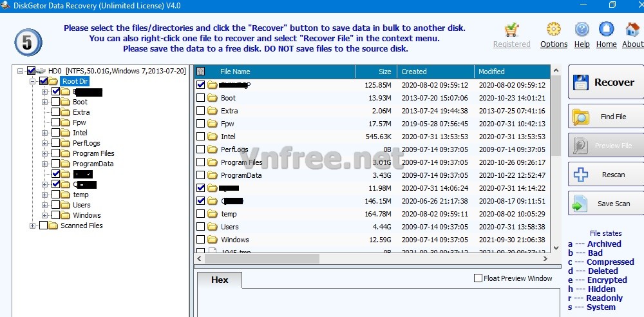This screenshot has height=317, width=644.
Task: Click the Preview File button
Action: 606,146
